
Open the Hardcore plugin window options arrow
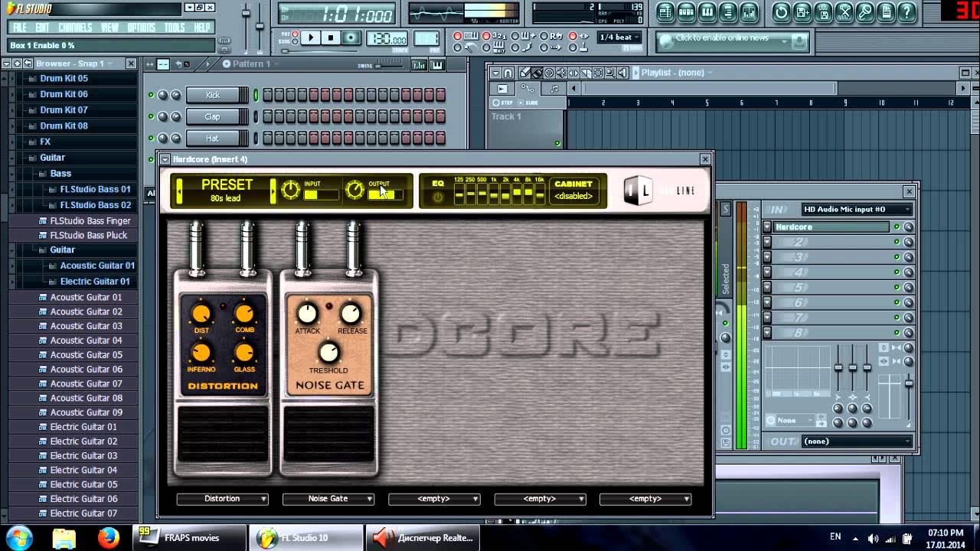166,159
